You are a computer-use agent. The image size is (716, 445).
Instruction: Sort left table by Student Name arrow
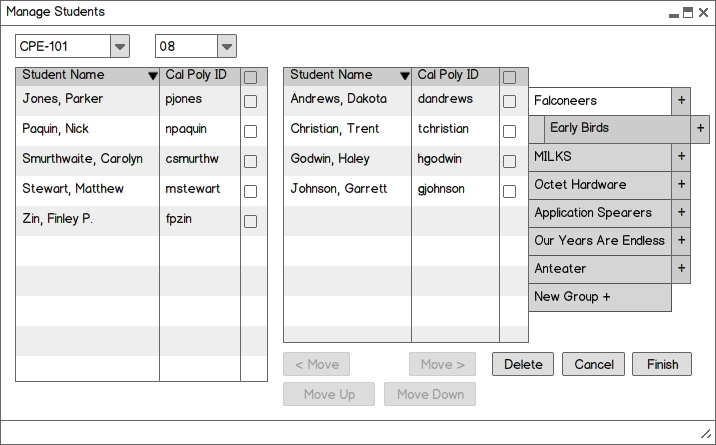coord(153,76)
